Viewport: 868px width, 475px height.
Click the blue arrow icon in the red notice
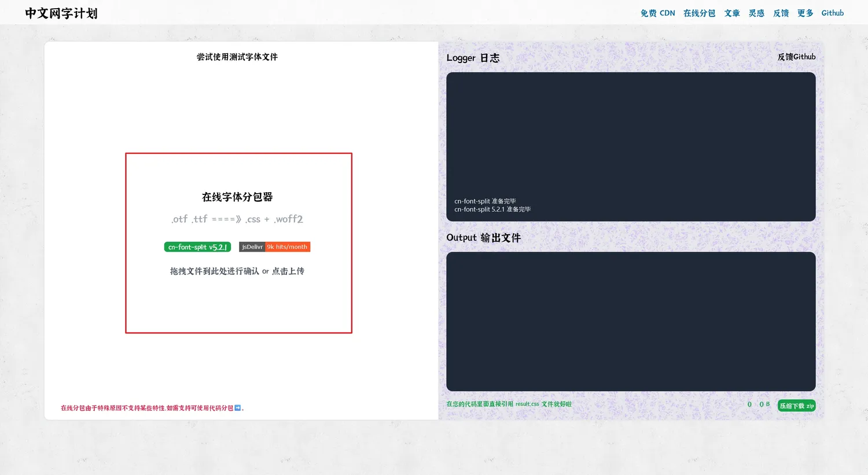237,408
